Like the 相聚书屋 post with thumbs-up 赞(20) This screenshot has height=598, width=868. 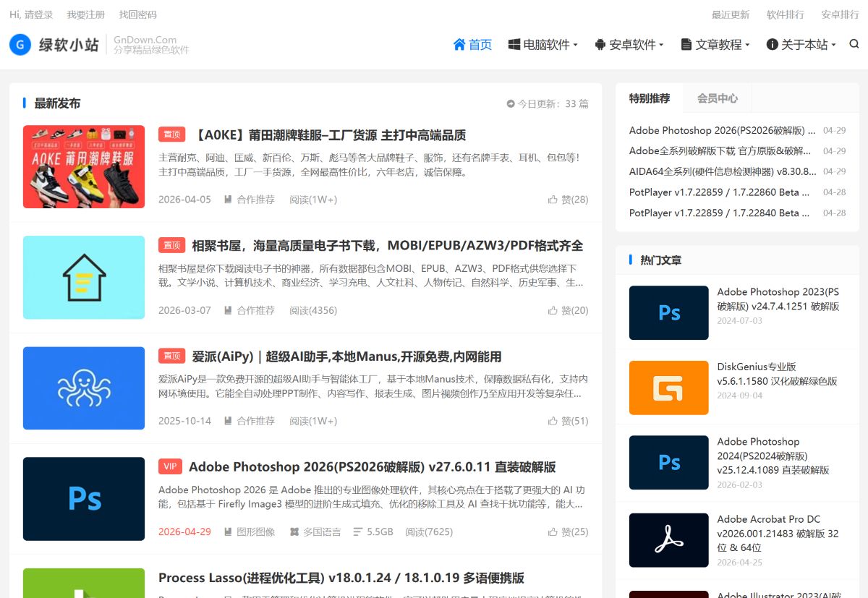(569, 310)
